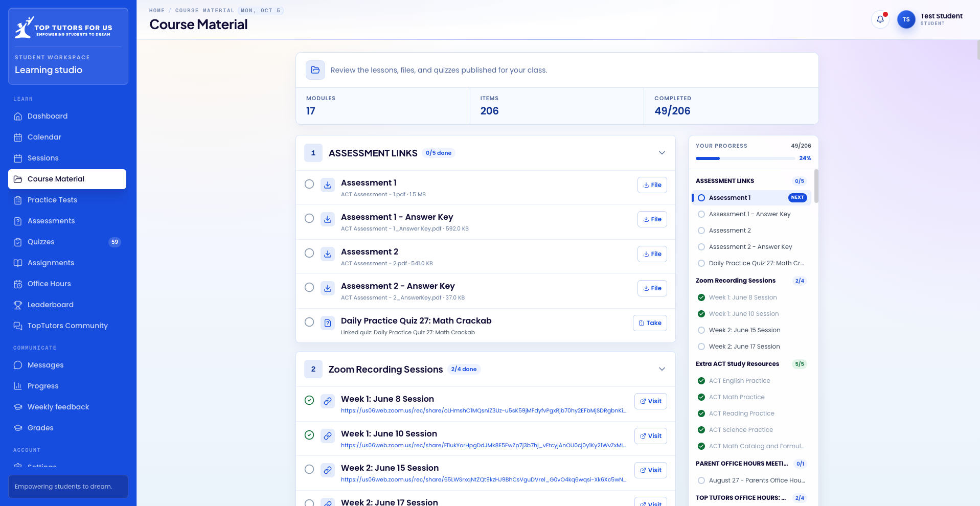Click Grades cap icon in sidebar
Screen dimensions: 980x506
(18, 428)
